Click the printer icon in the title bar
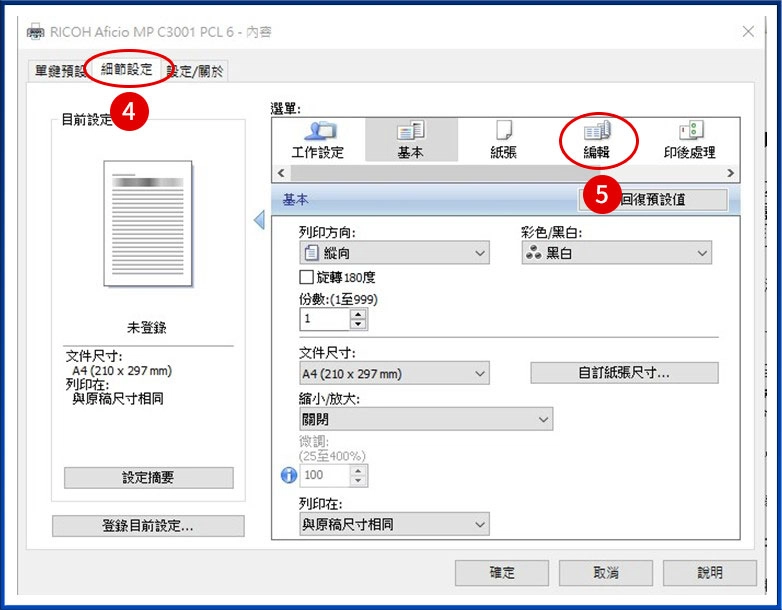782x610 pixels. (x=35, y=32)
